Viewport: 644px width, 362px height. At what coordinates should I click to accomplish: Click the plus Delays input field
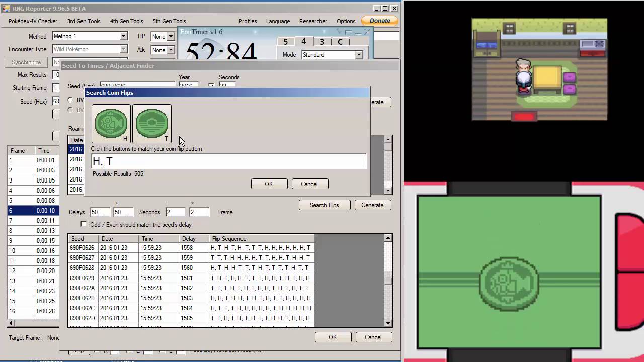(x=123, y=212)
